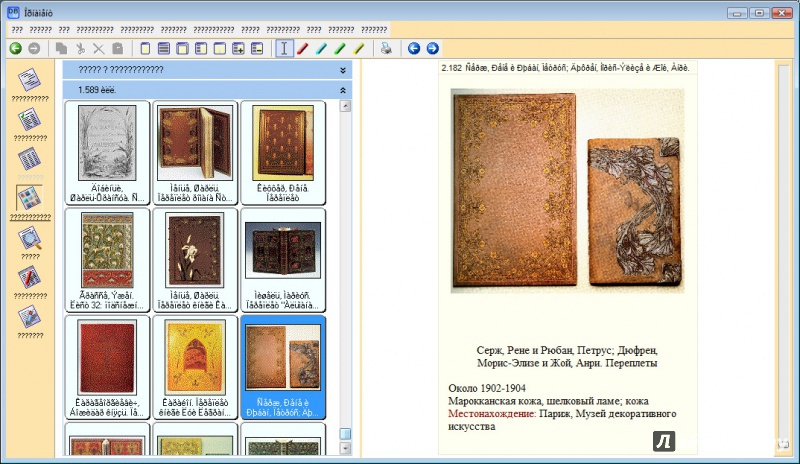The image size is (800, 464).
Task: Click the copy icon in the toolbar
Action: [61, 48]
